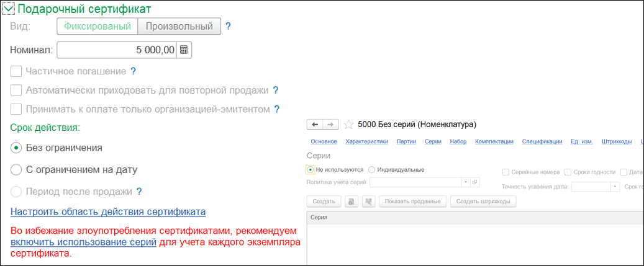Click into Номинал value field
The height and width of the screenshot is (266, 644).
[x=117, y=50]
